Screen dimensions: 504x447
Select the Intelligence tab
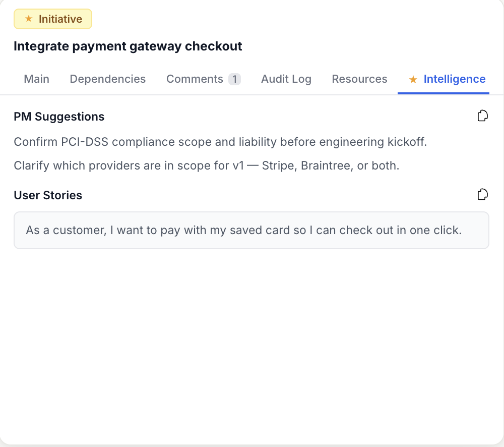454,79
